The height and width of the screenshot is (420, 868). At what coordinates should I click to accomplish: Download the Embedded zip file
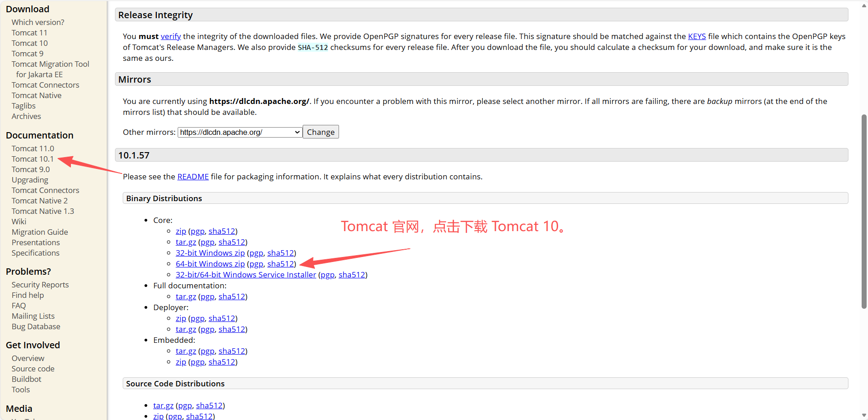coord(181,362)
